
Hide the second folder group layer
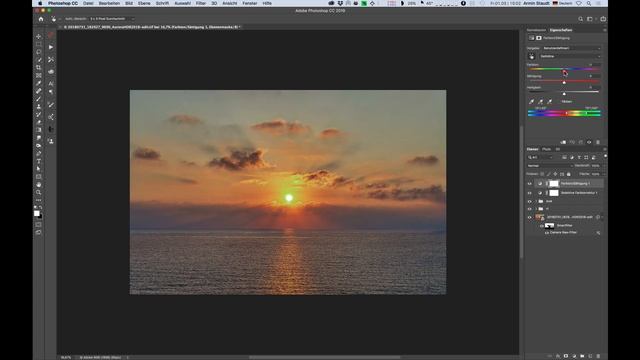coord(530,209)
